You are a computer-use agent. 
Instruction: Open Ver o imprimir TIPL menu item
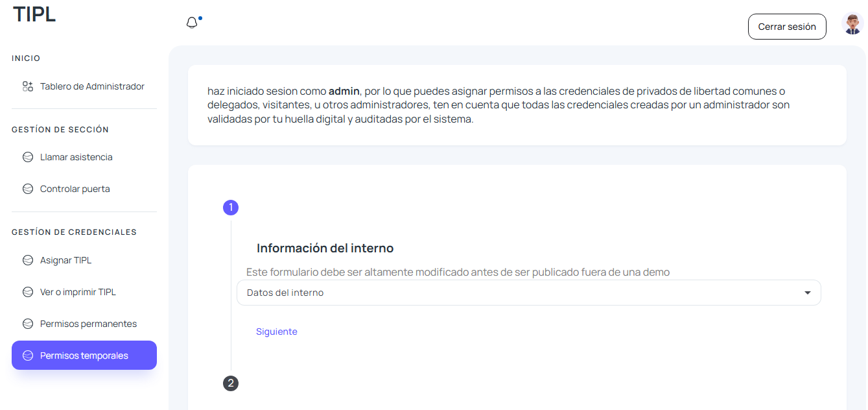point(84,292)
